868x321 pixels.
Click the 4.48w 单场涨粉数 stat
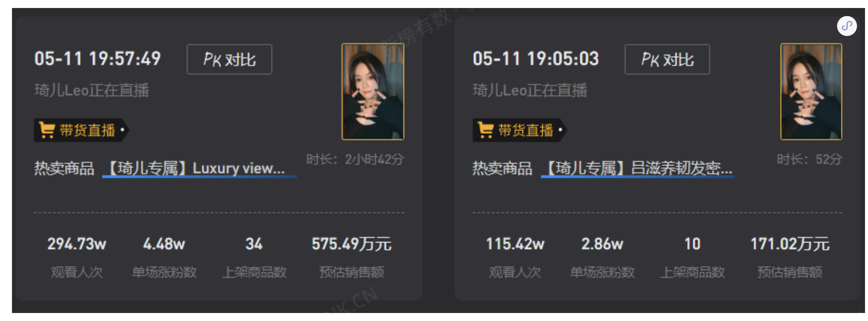164,244
